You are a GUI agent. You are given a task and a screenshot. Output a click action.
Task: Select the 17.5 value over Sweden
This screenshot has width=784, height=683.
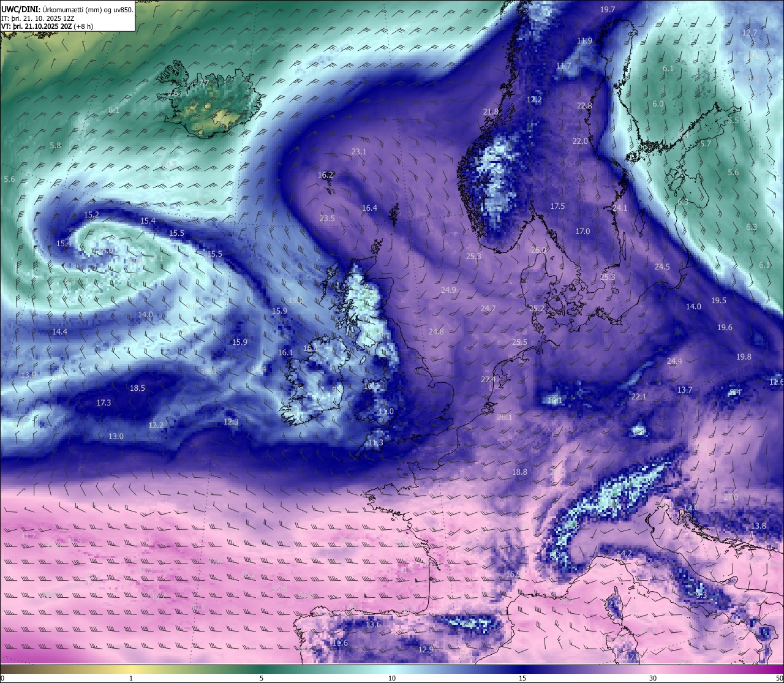(557, 206)
